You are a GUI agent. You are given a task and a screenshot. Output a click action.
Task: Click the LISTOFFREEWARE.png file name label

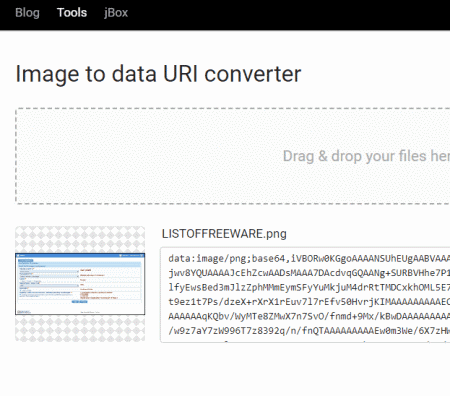pyautogui.click(x=224, y=234)
